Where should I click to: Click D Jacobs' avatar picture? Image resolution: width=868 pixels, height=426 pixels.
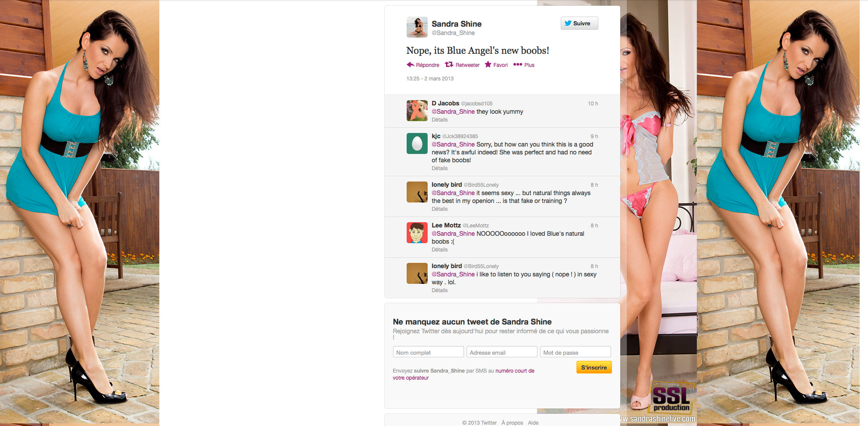pos(417,111)
